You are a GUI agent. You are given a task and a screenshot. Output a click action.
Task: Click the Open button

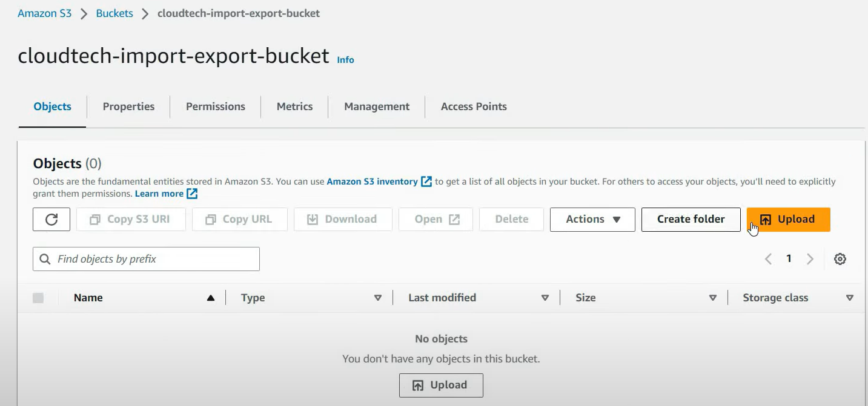[x=436, y=220]
